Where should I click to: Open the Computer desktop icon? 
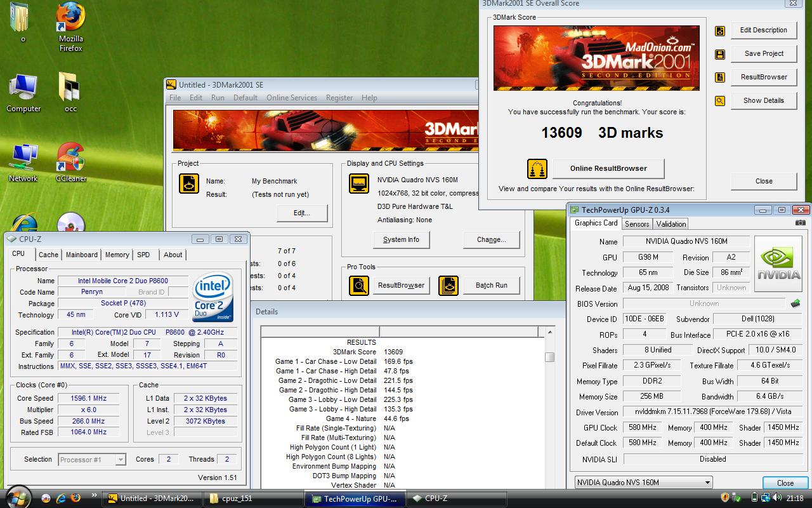23,93
